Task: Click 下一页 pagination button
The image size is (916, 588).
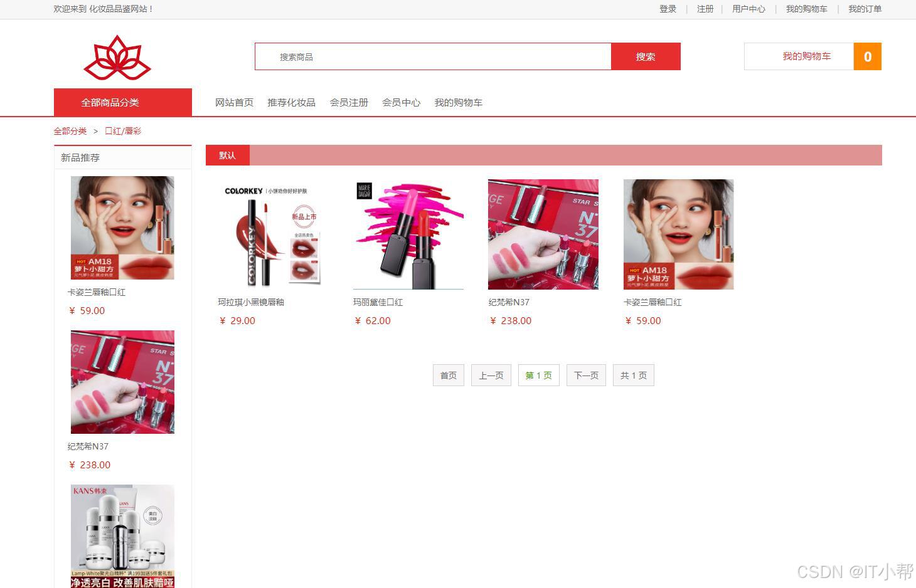Action: point(586,375)
